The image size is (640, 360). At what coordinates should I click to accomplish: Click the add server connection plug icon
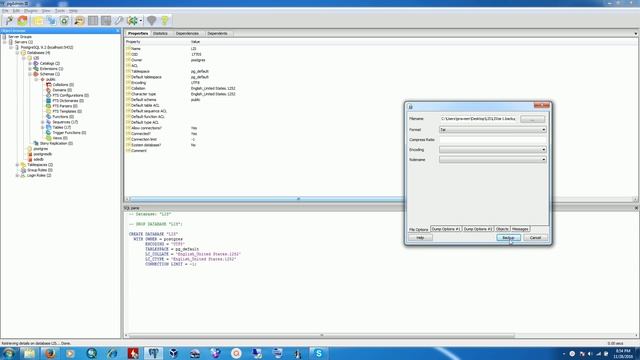[9, 20]
